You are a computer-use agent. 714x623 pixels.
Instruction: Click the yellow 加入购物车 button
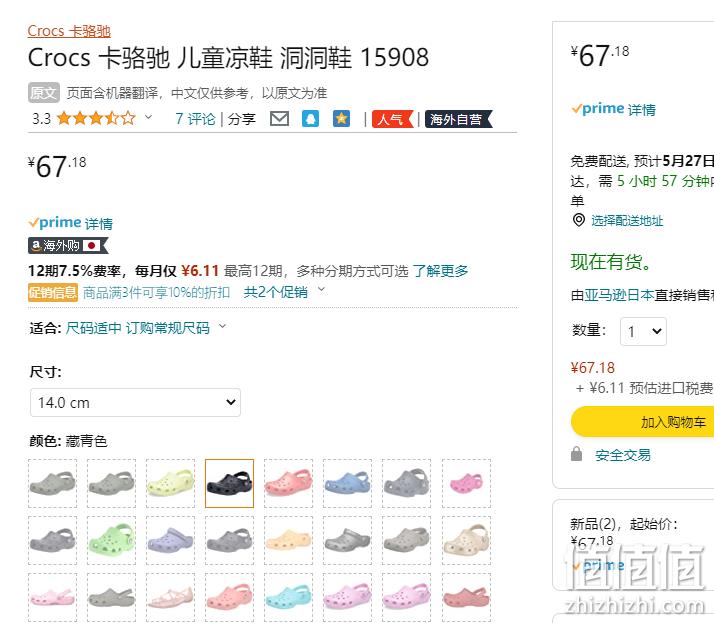tap(643, 422)
